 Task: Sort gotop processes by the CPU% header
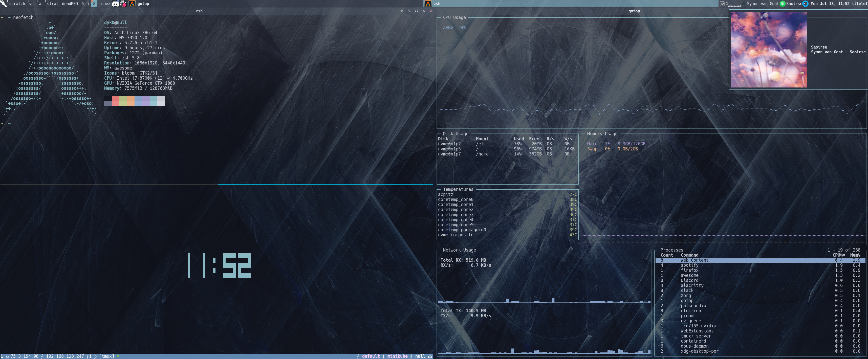(838, 255)
